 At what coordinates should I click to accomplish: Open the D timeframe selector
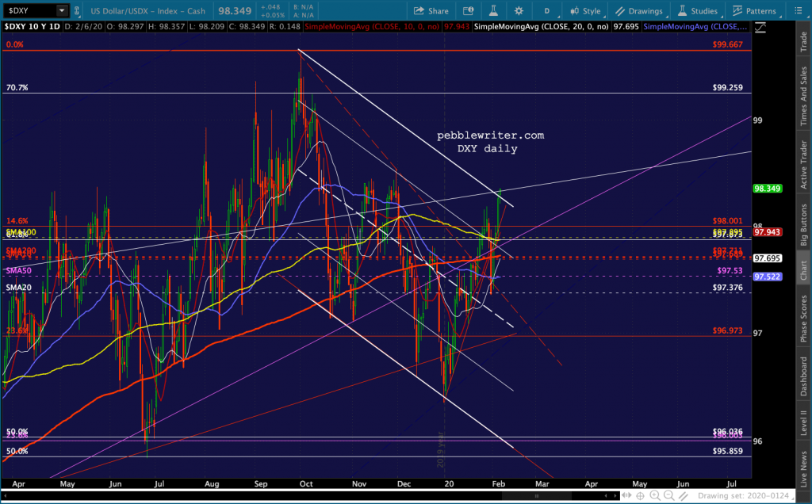(547, 11)
